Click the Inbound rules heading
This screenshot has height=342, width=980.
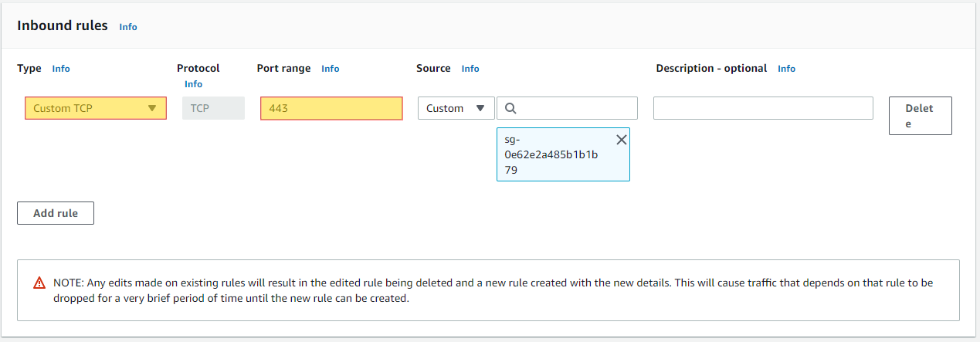(x=63, y=25)
